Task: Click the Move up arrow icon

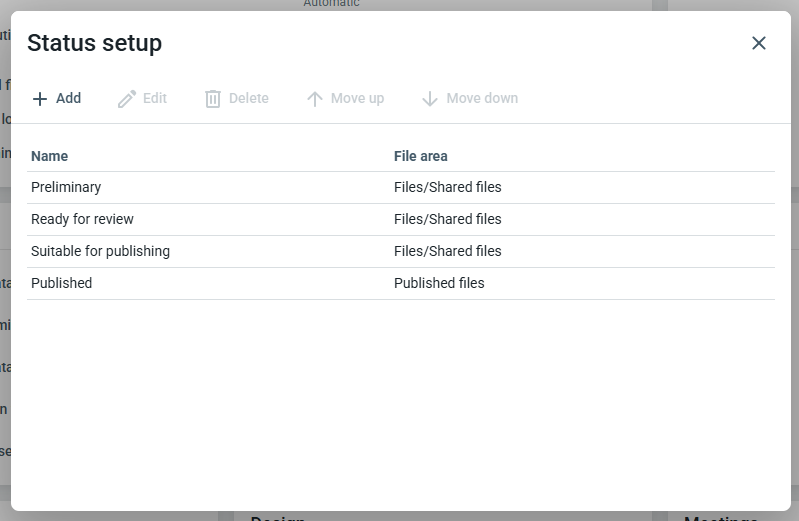Action: 315,99
